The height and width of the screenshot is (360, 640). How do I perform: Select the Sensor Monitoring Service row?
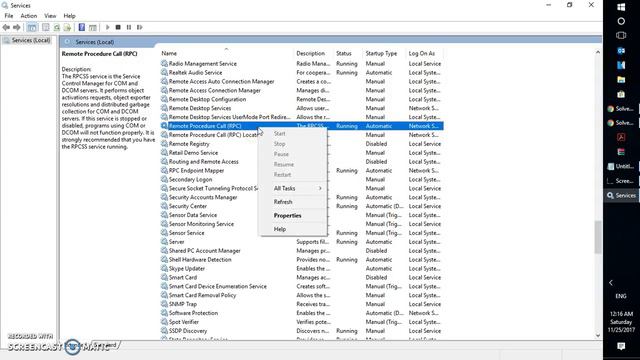pyautogui.click(x=301, y=224)
